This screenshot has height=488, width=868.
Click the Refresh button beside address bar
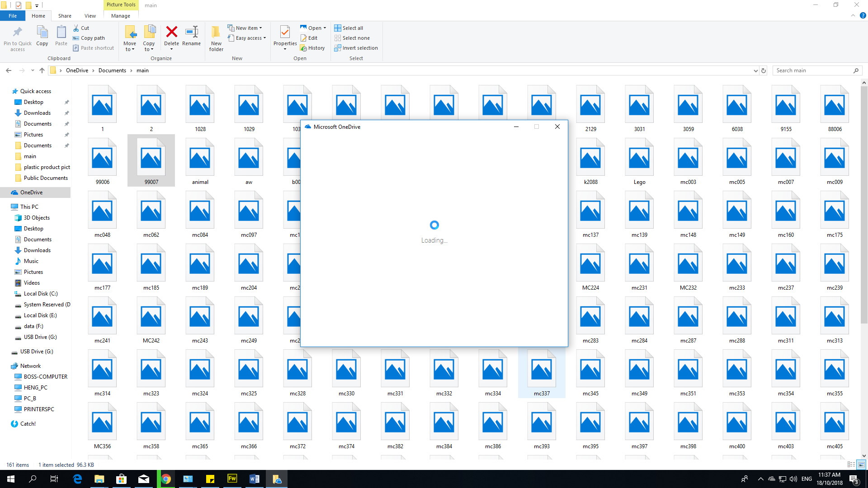tap(764, 70)
